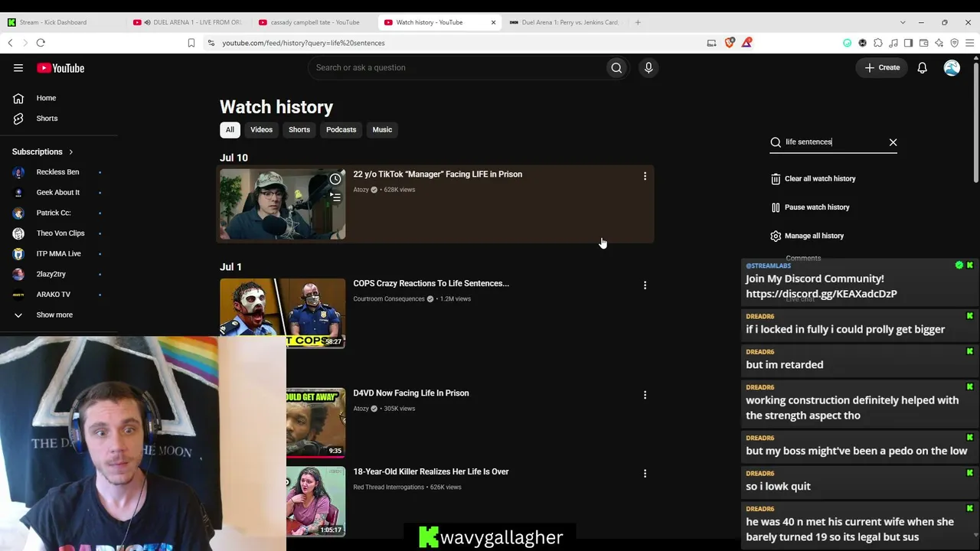Expand Show more subscriptions

[54, 315]
